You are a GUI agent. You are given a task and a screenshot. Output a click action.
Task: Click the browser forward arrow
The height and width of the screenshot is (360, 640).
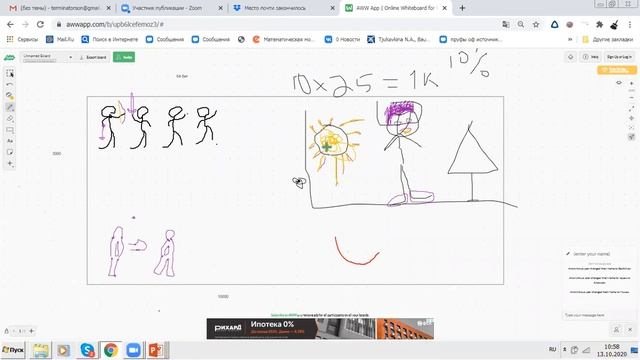tap(25, 24)
